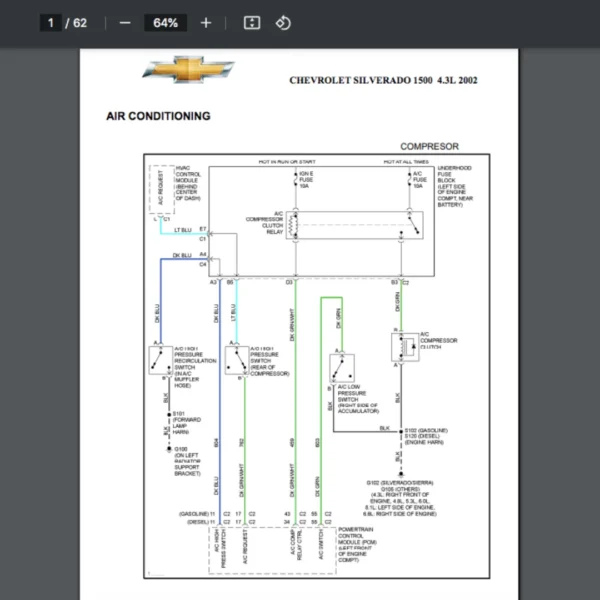Screen dimensions: 600x600
Task: Rotate the document with the rotate icon
Action: (x=283, y=23)
